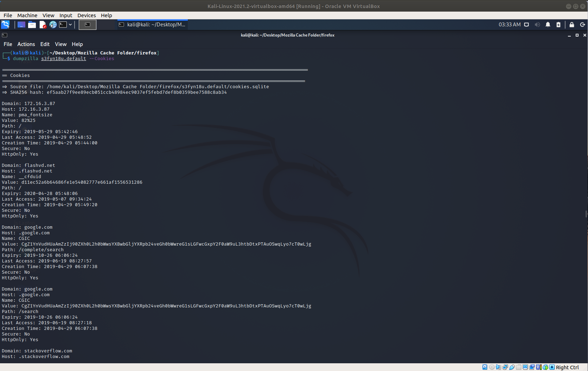Click the VirtualBox mouse integration icon
Viewport: 588px width, 371px height.
(545, 367)
